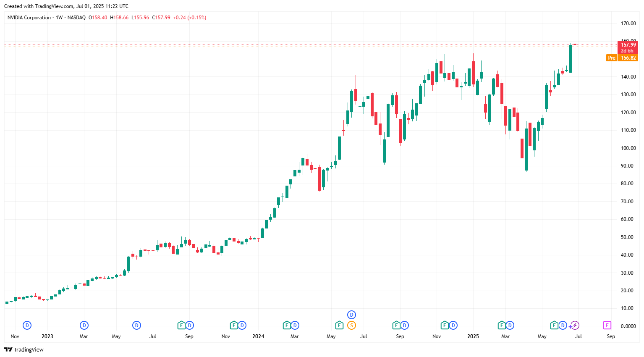Click the purple lightning event icon near Jul 2025
This screenshot has height=357, width=644.
coord(574,325)
